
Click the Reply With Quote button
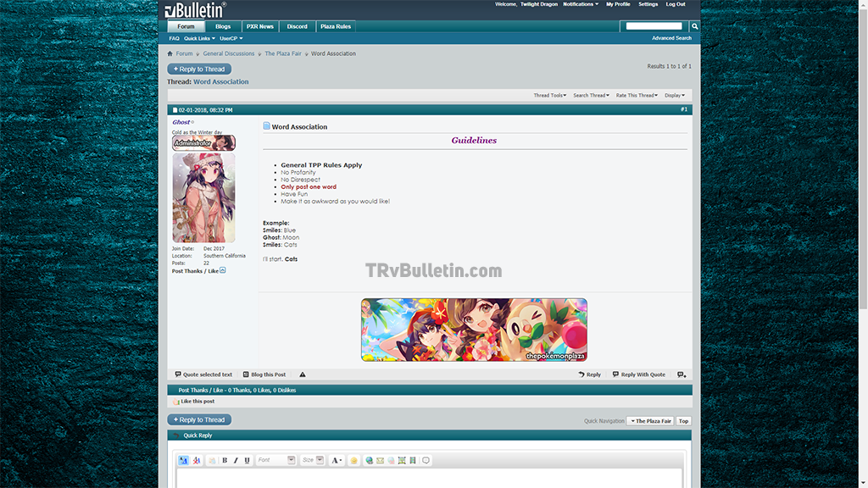(x=639, y=374)
